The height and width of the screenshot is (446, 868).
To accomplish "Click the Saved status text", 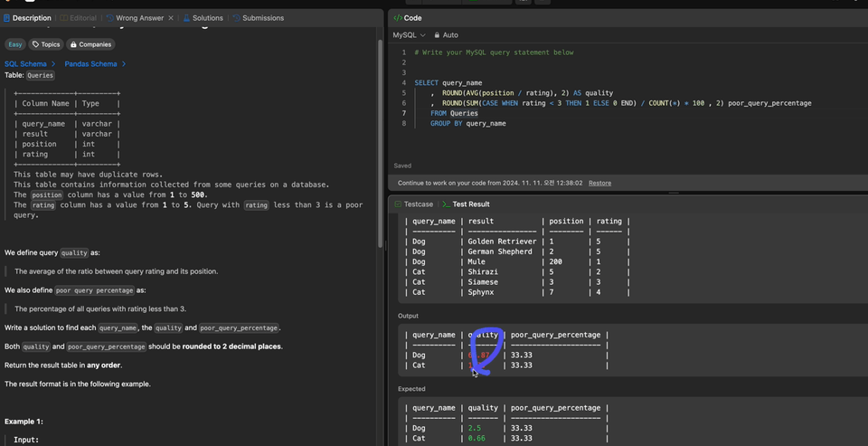I will click(x=402, y=166).
